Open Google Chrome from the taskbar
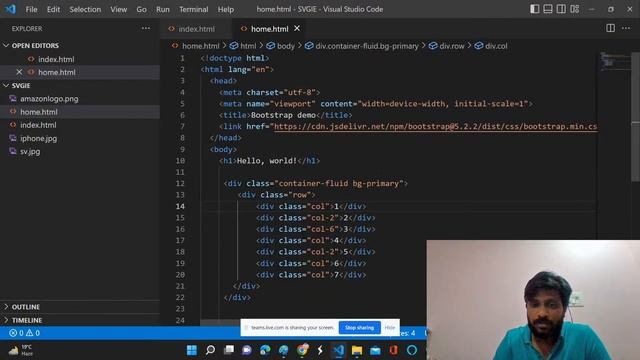This screenshot has width=640, height=360. coord(302,350)
